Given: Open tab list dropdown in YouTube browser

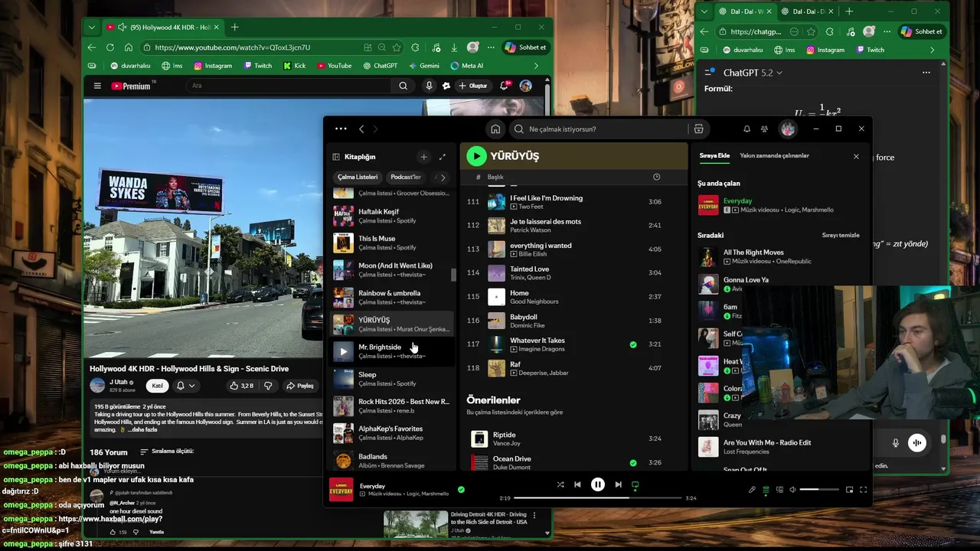Looking at the screenshot, I should [x=92, y=28].
